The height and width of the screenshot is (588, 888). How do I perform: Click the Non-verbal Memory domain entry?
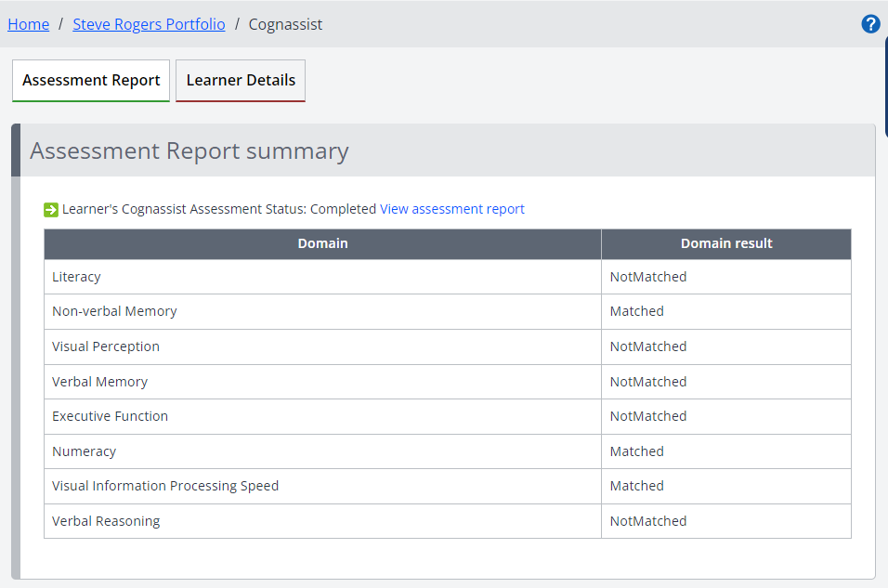coord(114,311)
